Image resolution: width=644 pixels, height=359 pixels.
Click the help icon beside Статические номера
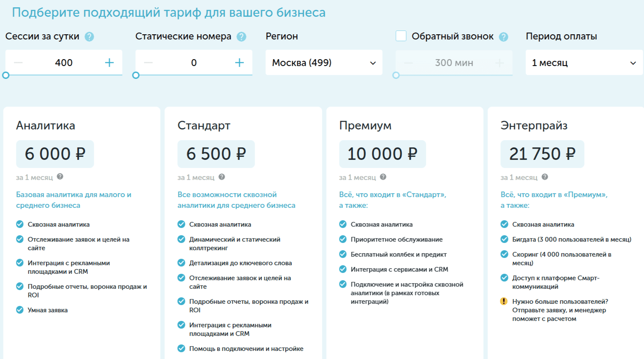coord(240,36)
